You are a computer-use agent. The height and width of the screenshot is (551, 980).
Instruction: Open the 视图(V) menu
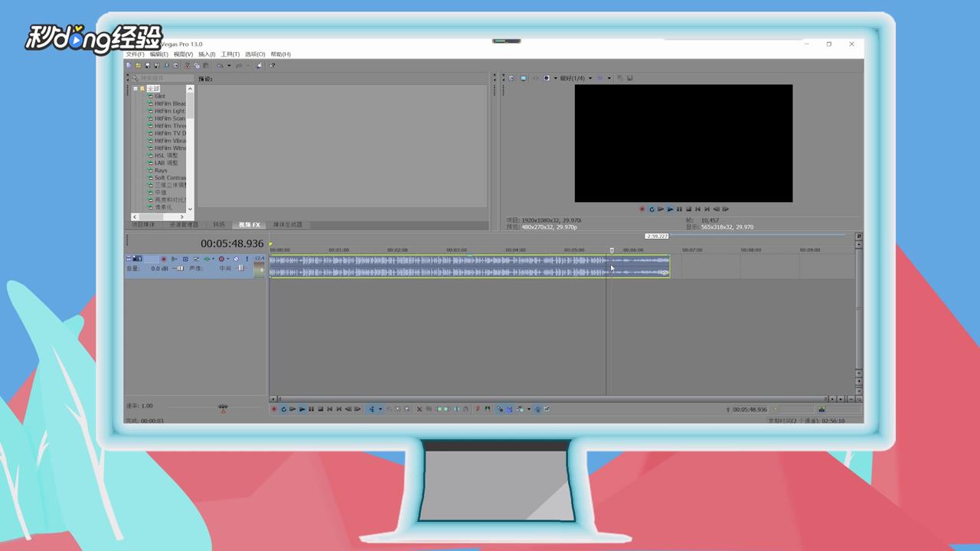183,54
